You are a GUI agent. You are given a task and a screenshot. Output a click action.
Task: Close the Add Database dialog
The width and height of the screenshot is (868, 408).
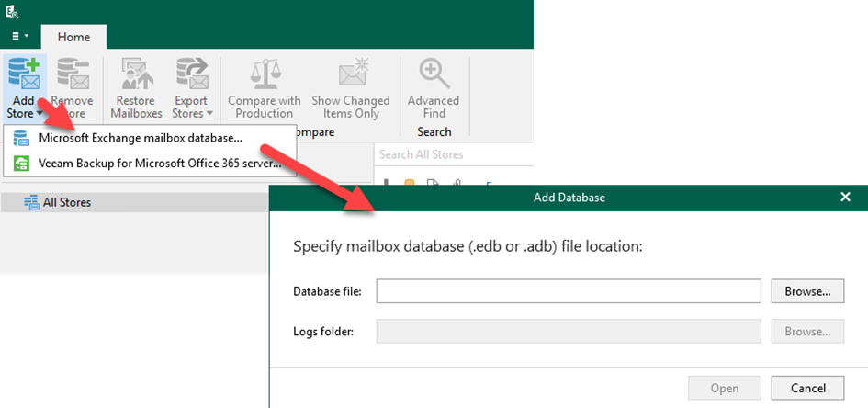(845, 197)
